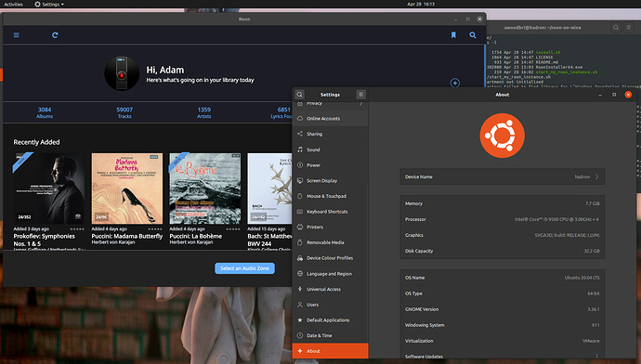Screen dimensions: 641x364
Task: Click the round plus icon under Roon header
Action: coord(455,83)
